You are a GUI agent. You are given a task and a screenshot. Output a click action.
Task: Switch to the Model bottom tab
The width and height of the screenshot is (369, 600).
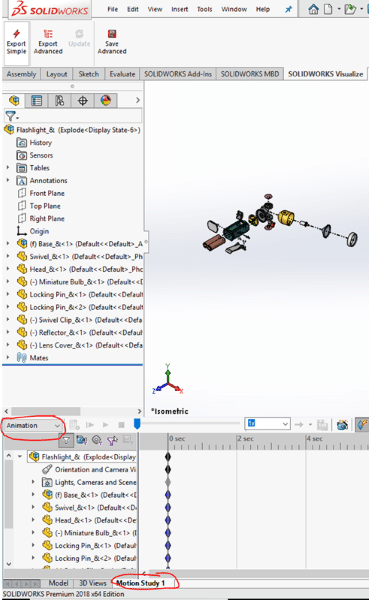[x=58, y=583]
